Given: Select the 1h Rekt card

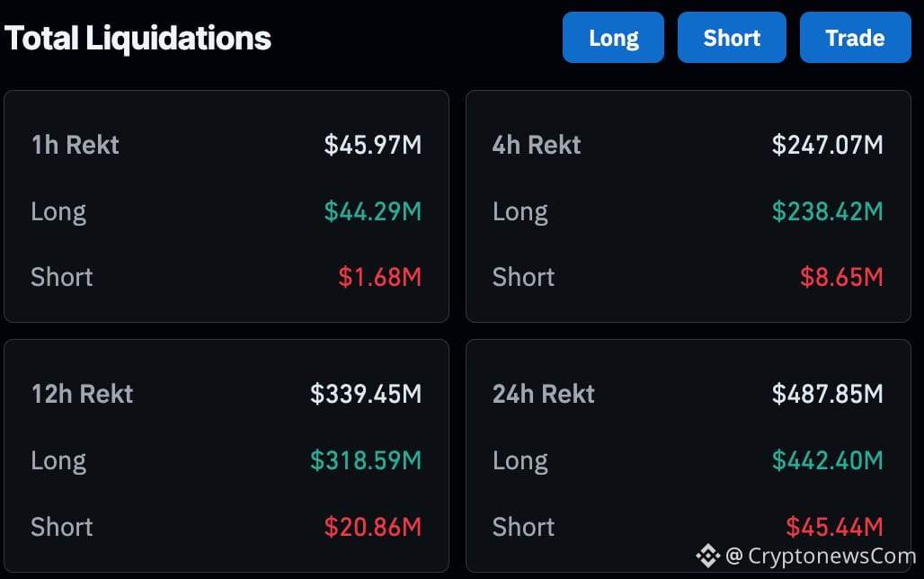Looking at the screenshot, I should [x=227, y=205].
